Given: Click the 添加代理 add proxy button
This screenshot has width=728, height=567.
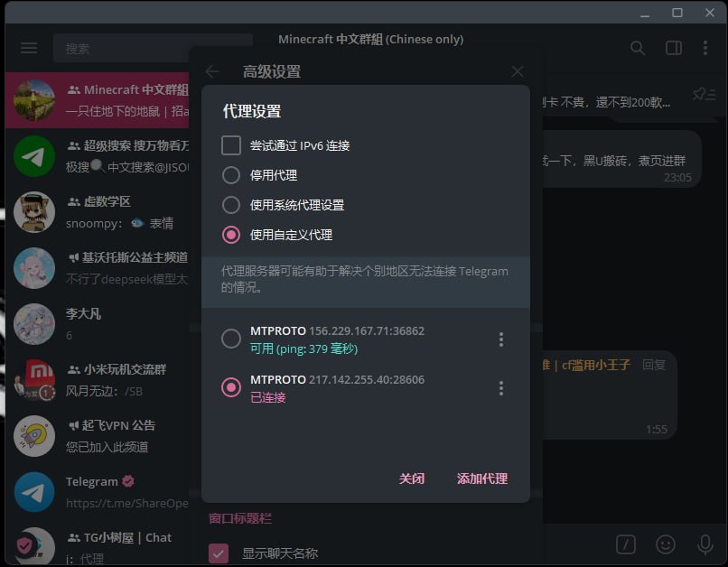Looking at the screenshot, I should click(482, 479).
